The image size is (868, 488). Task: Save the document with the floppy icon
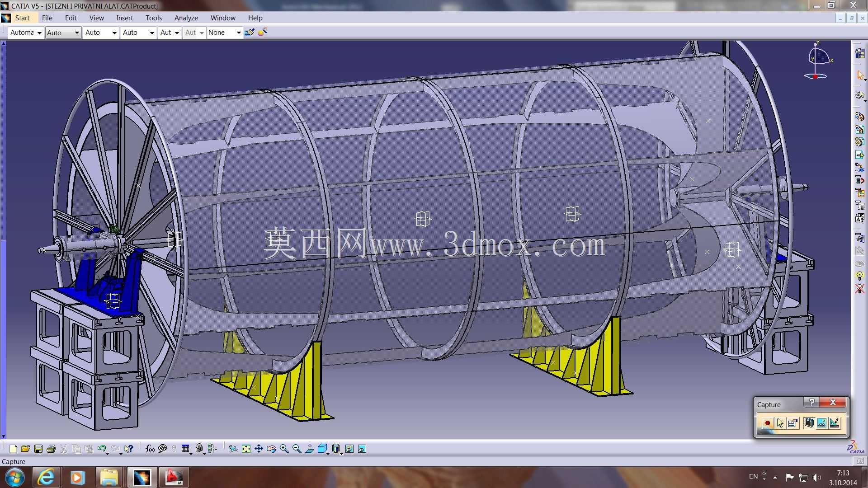(x=38, y=449)
